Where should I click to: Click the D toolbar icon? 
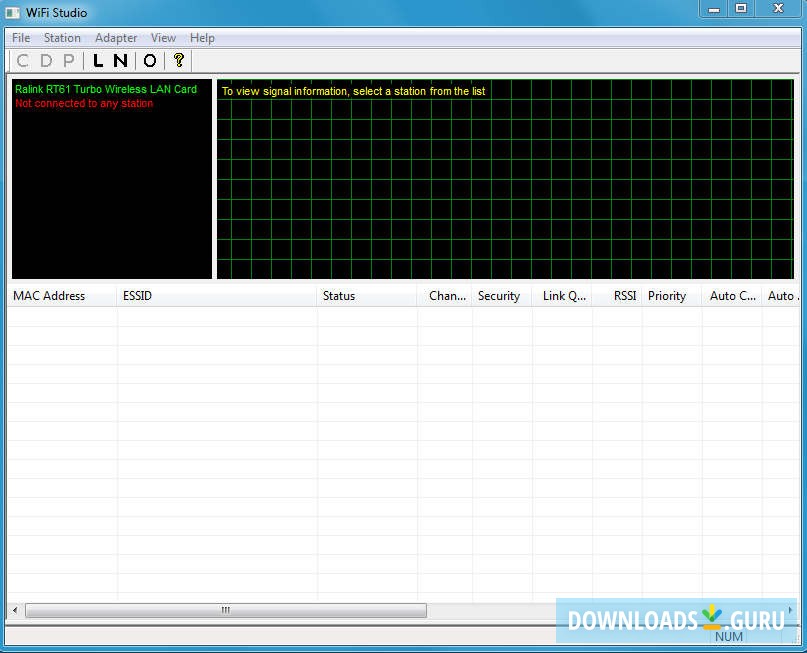click(46, 61)
